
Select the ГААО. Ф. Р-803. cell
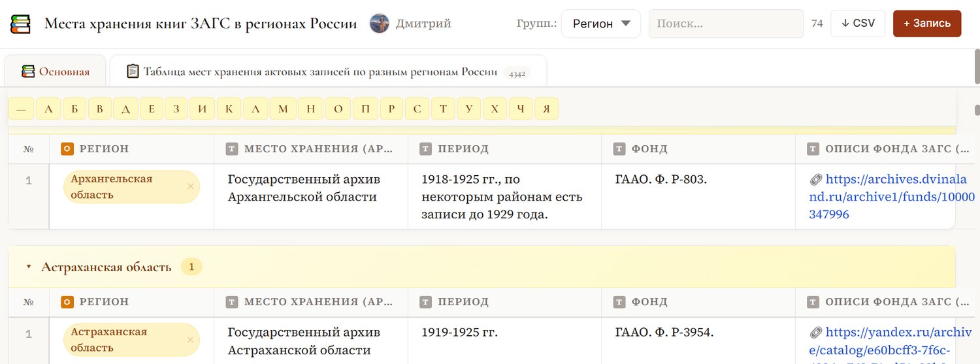click(698, 196)
